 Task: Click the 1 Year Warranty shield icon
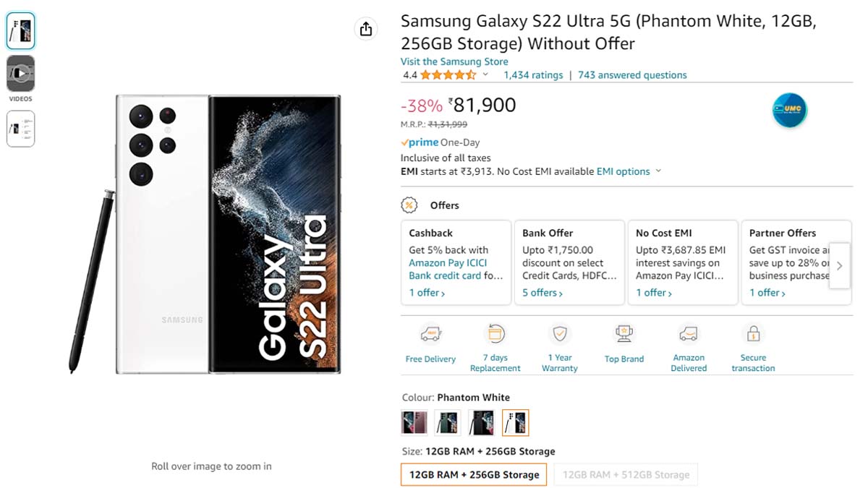point(560,334)
